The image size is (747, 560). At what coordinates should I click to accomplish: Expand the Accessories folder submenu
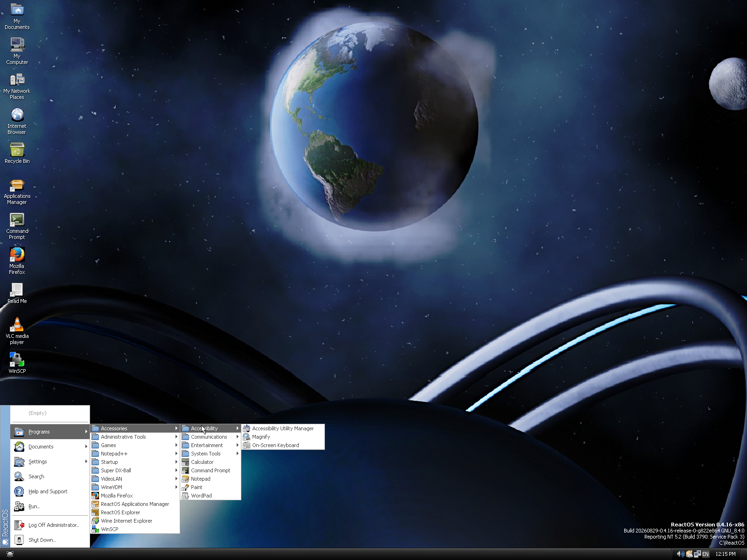click(135, 428)
